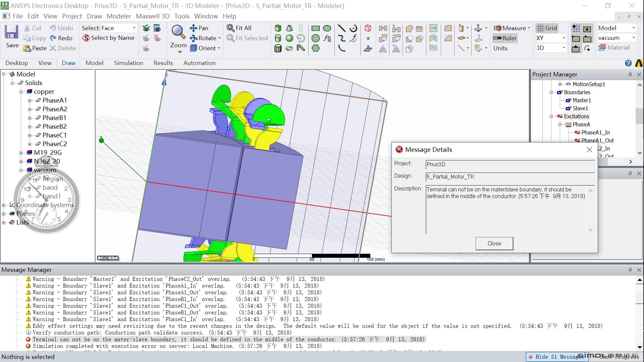Select the Draw Sphere tool
644x362 pixels.
coord(289,38)
